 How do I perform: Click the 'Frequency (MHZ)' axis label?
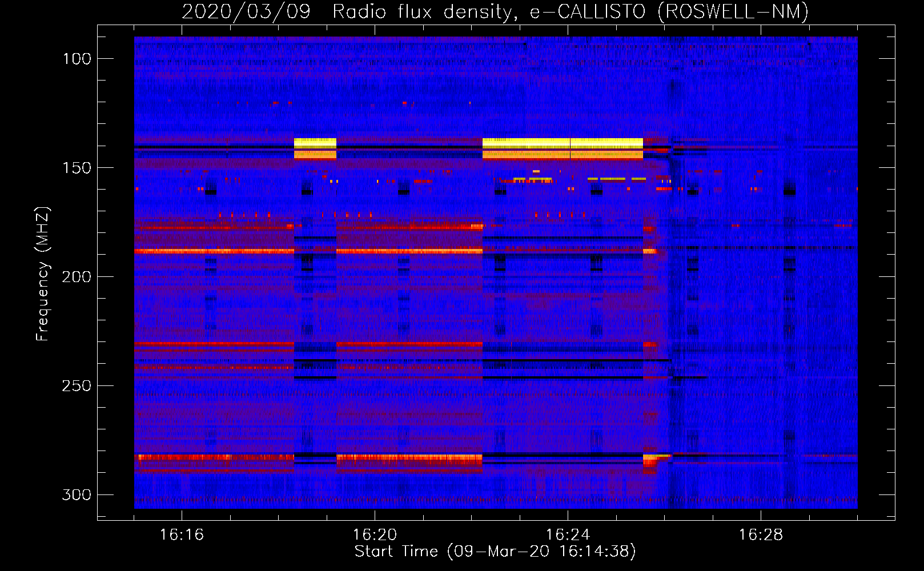pyautogui.click(x=43, y=274)
